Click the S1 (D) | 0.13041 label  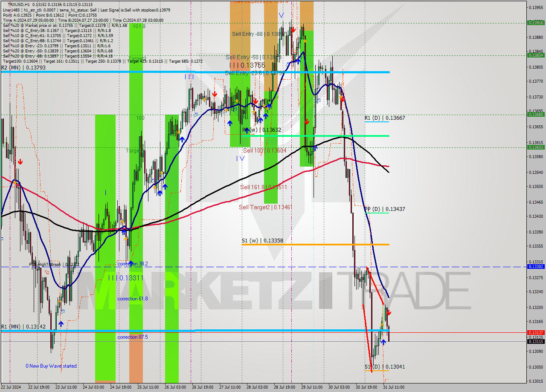(x=384, y=366)
